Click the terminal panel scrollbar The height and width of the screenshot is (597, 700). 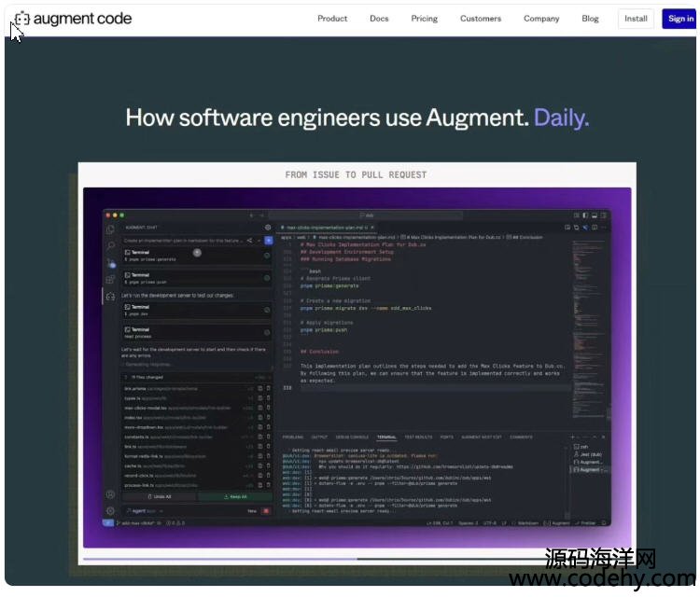[567, 482]
